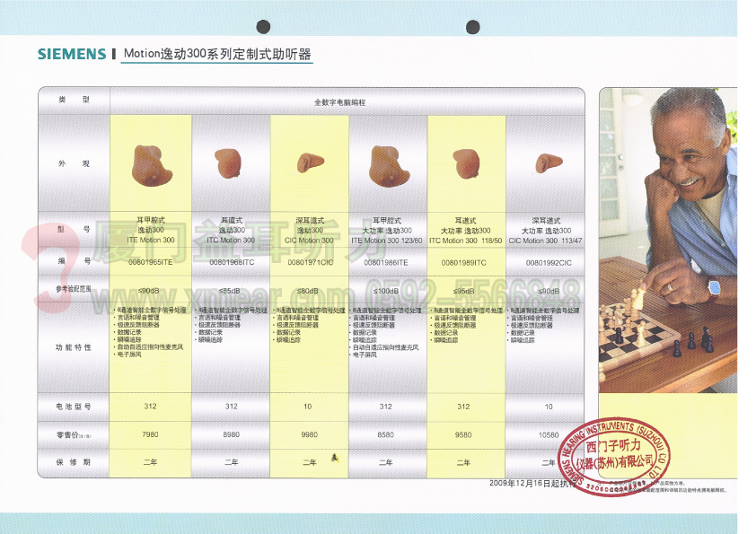Click battery model '10' above price 10580
This screenshot has height=534, width=756.
pyautogui.click(x=549, y=407)
